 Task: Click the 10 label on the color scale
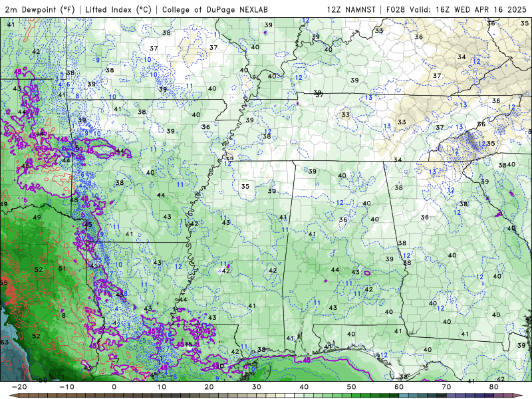coord(162,387)
